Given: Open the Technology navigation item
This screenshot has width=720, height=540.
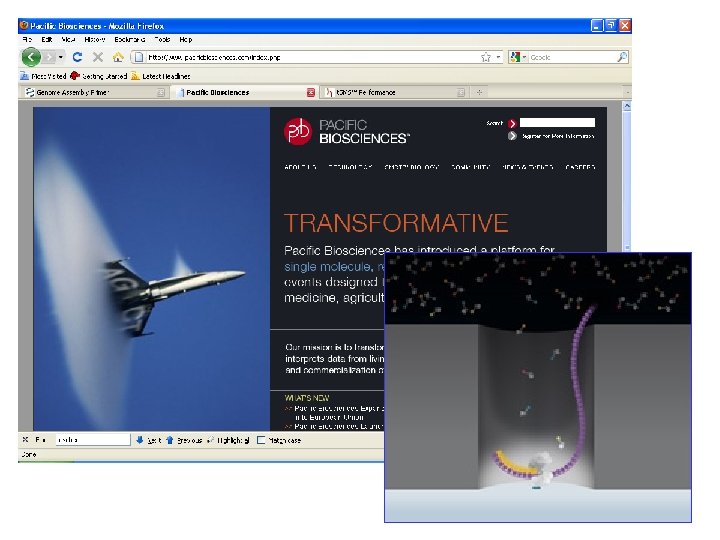Looking at the screenshot, I should point(350,167).
